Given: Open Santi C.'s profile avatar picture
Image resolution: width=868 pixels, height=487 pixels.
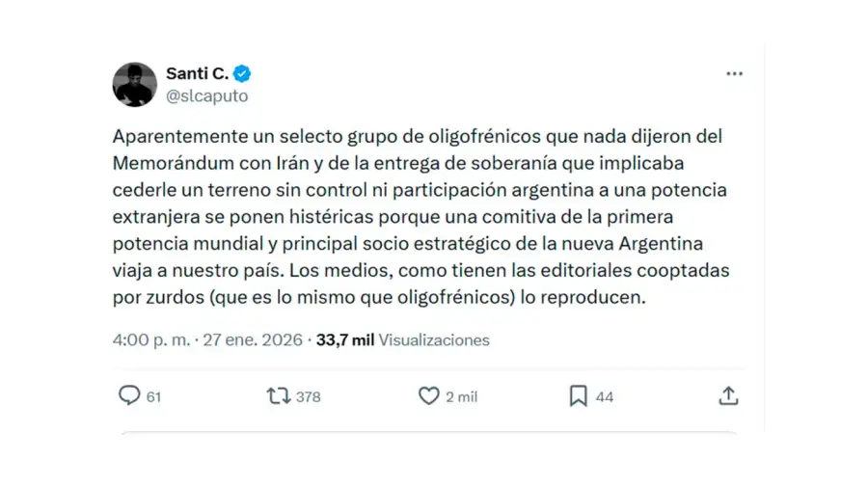Looking at the screenshot, I should 135,85.
